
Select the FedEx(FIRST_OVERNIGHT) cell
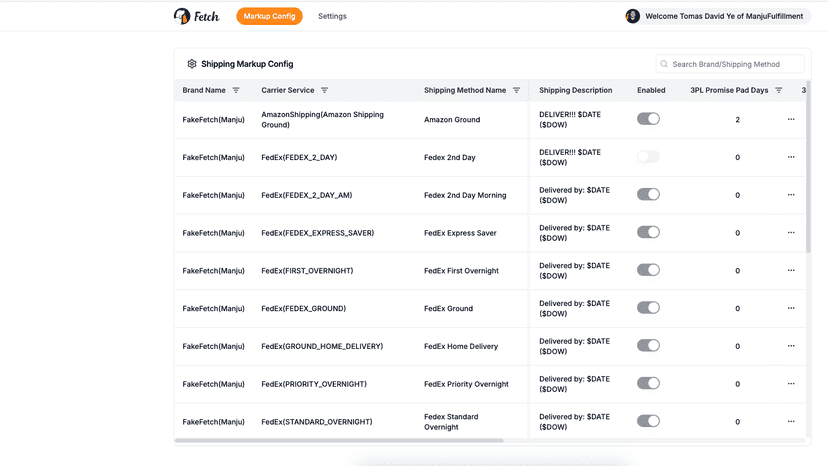tap(307, 271)
